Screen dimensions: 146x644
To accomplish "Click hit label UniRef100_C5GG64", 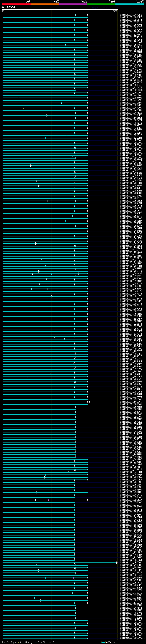I will coord(131,50).
